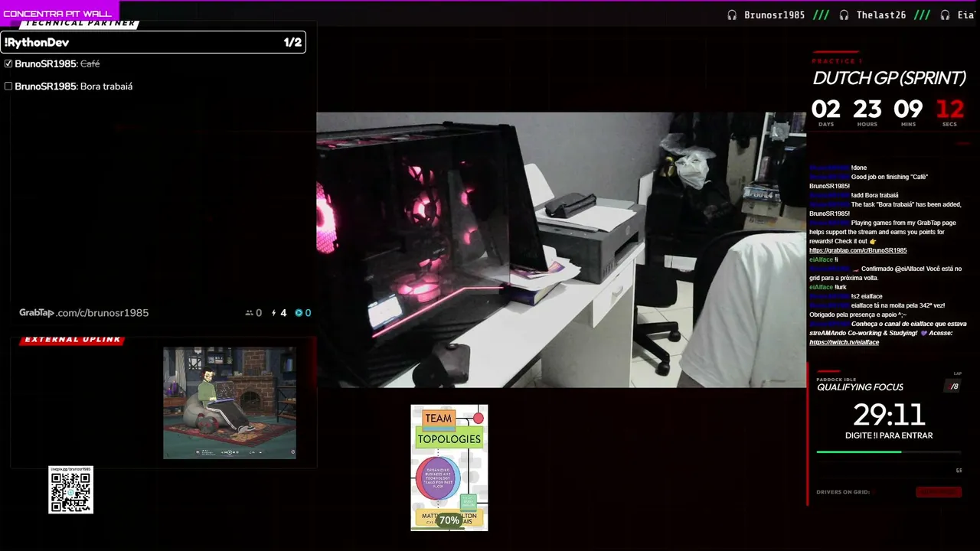The width and height of the screenshot is (980, 551).
Task: Click the "Dutch GP (Sprint)" title
Action: coord(889,78)
